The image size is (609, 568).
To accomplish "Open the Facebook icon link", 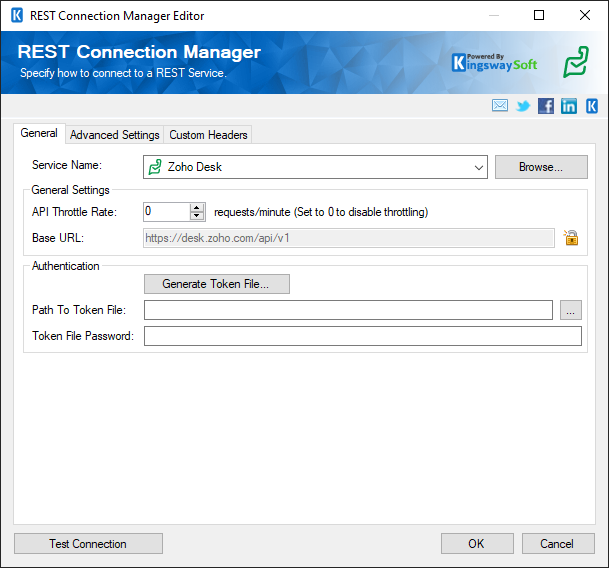I will pyautogui.click(x=546, y=106).
